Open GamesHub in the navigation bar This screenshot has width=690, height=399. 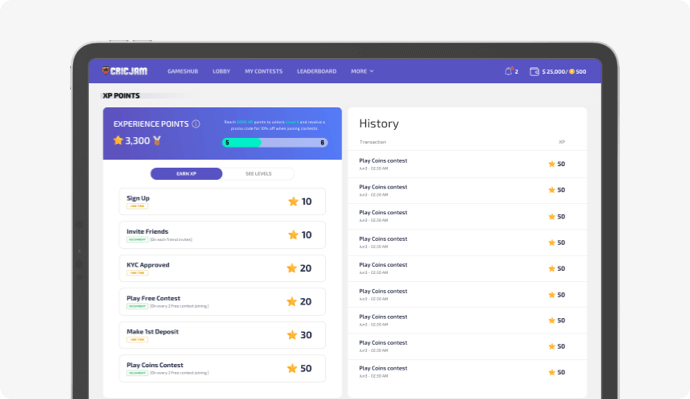[183, 71]
